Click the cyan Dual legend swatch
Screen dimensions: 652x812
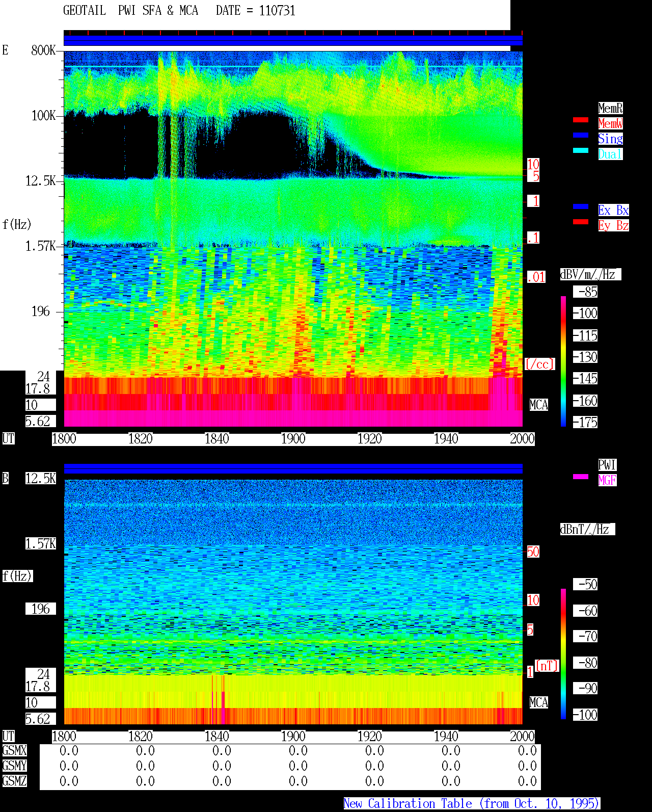tap(581, 150)
